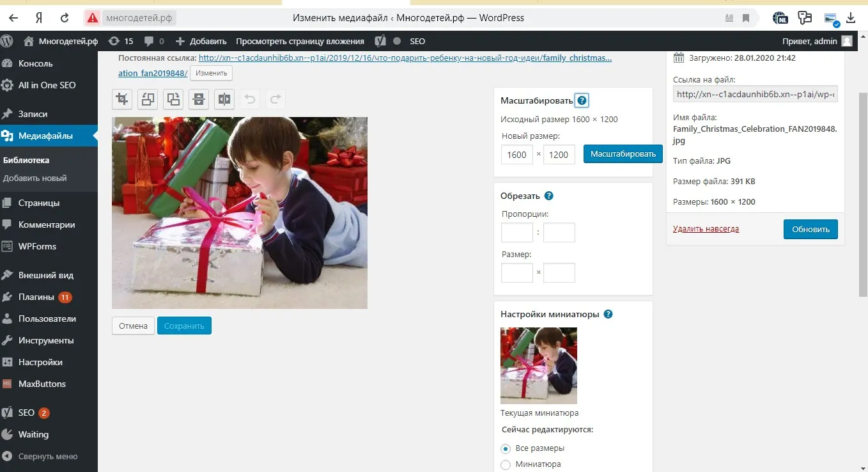Viewport: 868px width, 472px height.
Task: Click Масштабировать button
Action: click(x=623, y=154)
